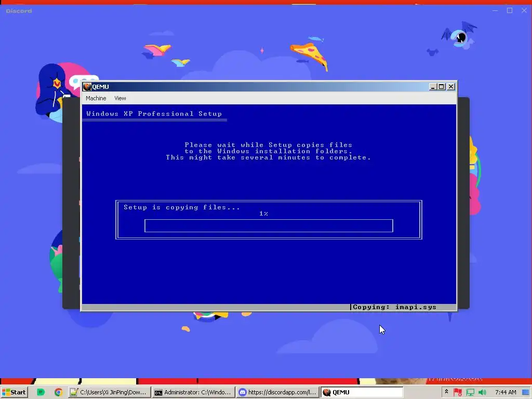Screen dimensions: 532x399
Task: Click the "Windows XP Professional Setup" heading
Action: (x=154, y=114)
